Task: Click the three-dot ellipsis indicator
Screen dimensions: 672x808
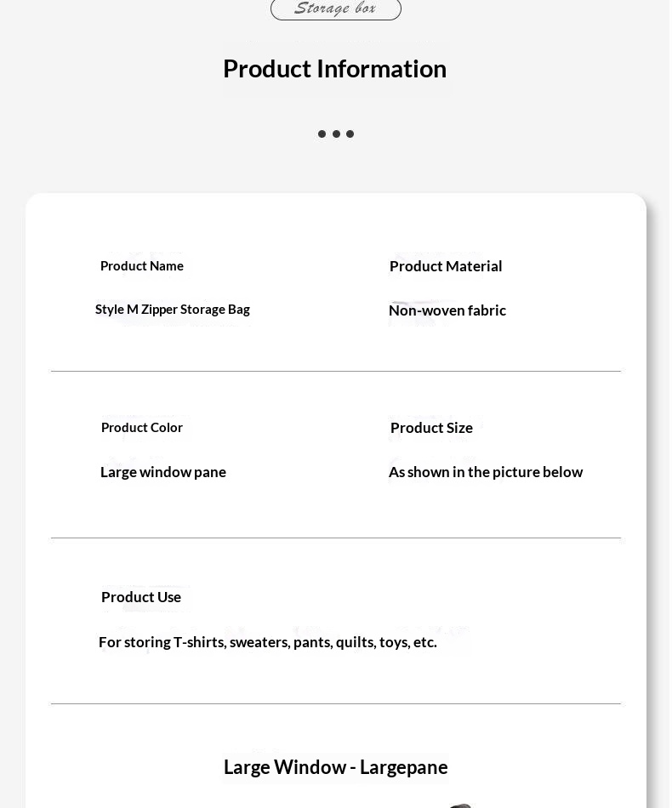Action: 336,134
